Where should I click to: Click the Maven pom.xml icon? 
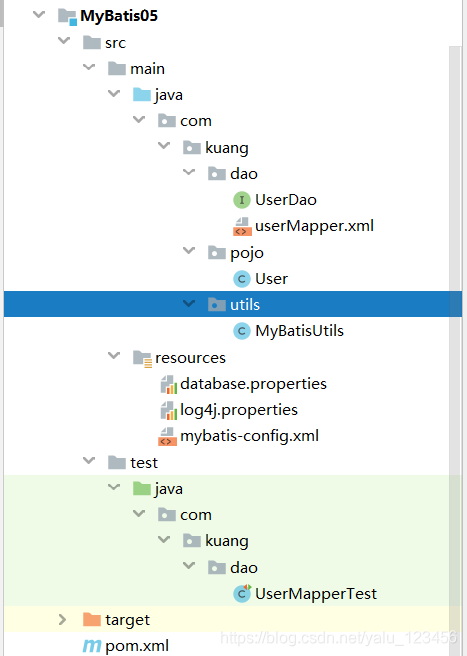click(92, 646)
